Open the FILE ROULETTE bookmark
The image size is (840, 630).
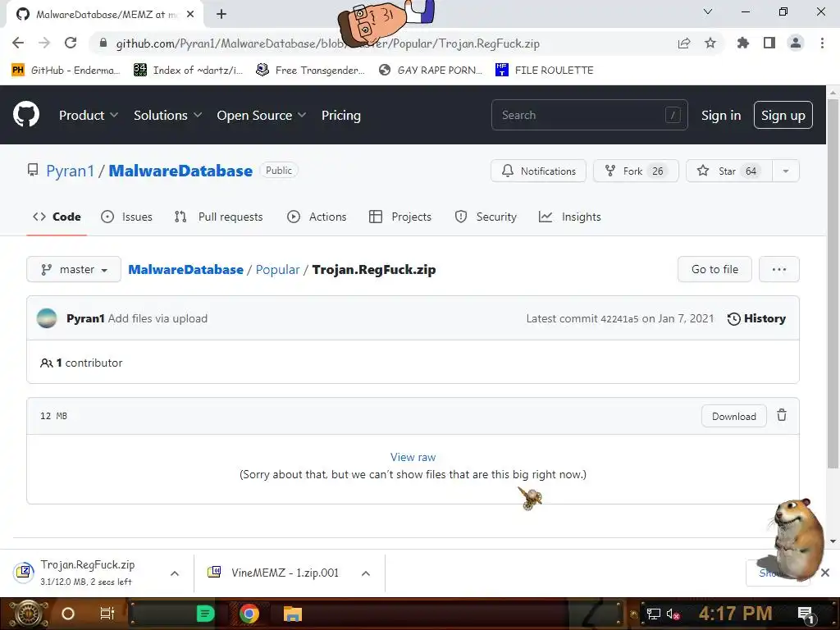545,71
